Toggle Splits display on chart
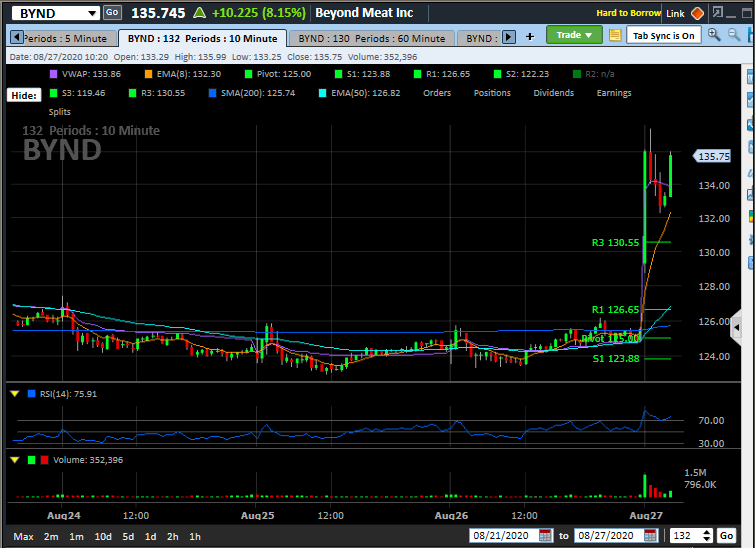 coord(59,112)
